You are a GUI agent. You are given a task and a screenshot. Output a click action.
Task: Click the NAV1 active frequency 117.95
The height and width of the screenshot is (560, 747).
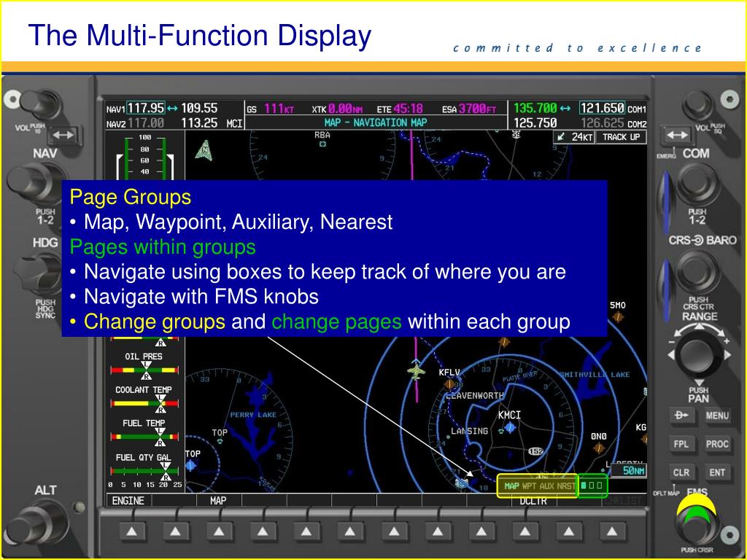click(x=146, y=109)
